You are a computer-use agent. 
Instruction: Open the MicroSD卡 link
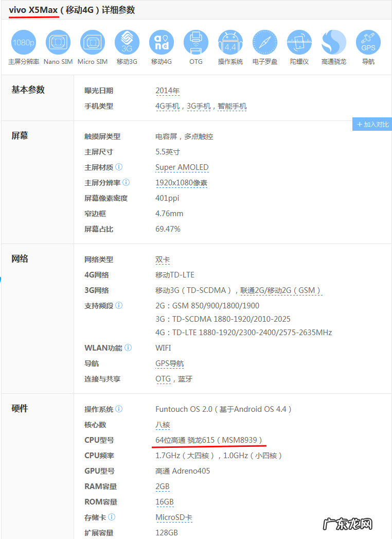173,518
